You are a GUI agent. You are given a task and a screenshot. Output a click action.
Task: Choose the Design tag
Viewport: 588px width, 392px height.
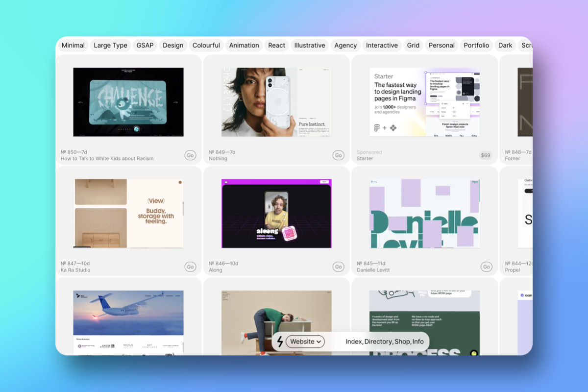point(173,45)
